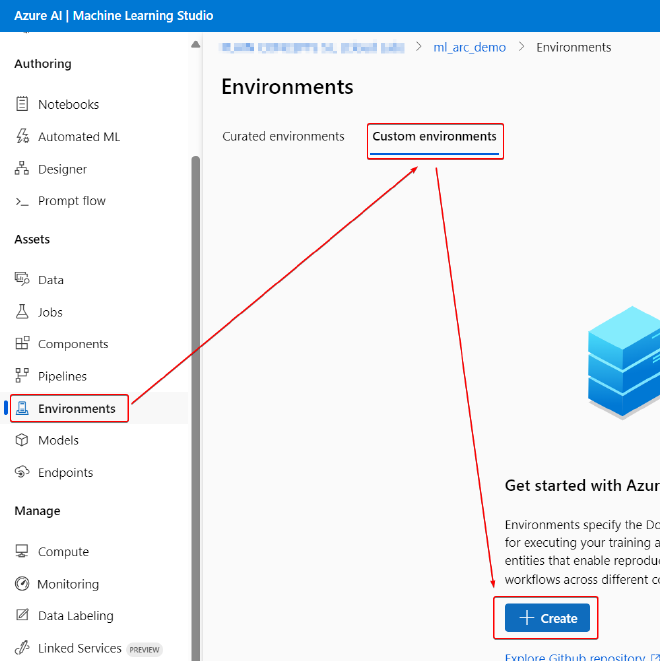Click the Environments page heading

pos(287,87)
